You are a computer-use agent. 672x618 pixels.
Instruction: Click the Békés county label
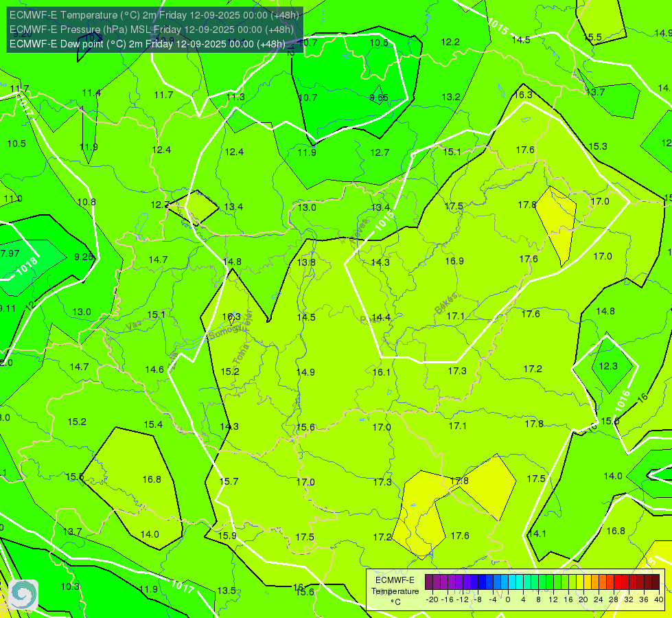445,304
